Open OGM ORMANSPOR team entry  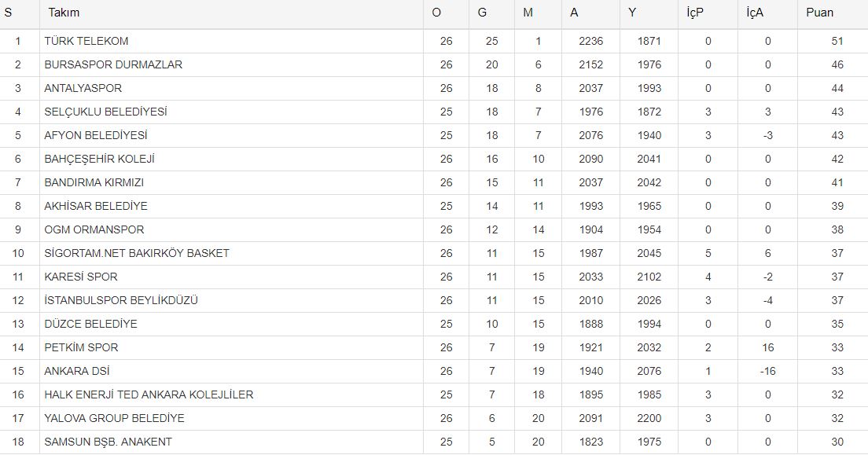[x=94, y=229]
